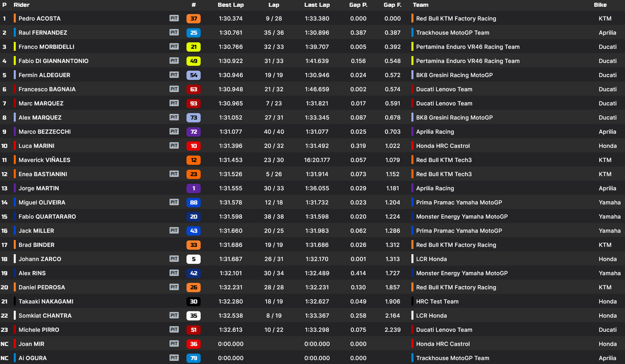Select rider name Somkiat CHANTRA

[x=45, y=316]
